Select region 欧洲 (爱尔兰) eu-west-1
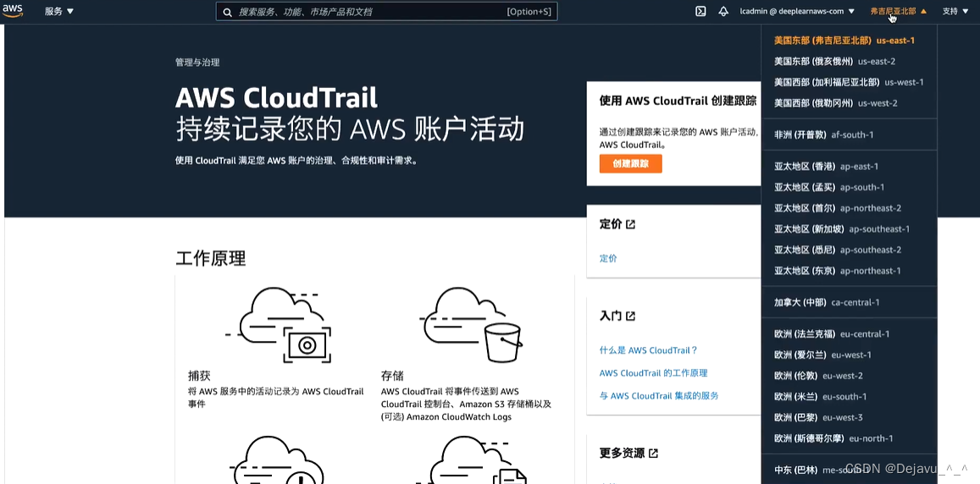980x484 pixels. 823,355
